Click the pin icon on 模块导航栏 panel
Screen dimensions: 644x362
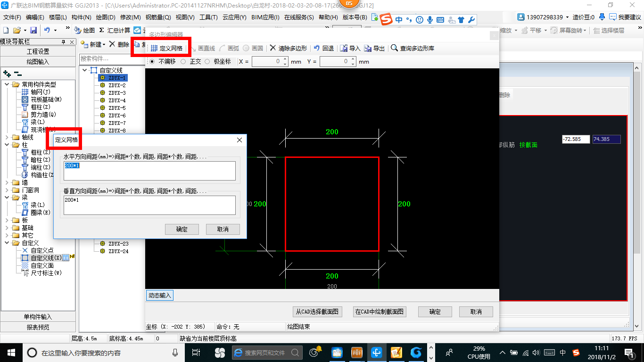pyautogui.click(x=64, y=42)
